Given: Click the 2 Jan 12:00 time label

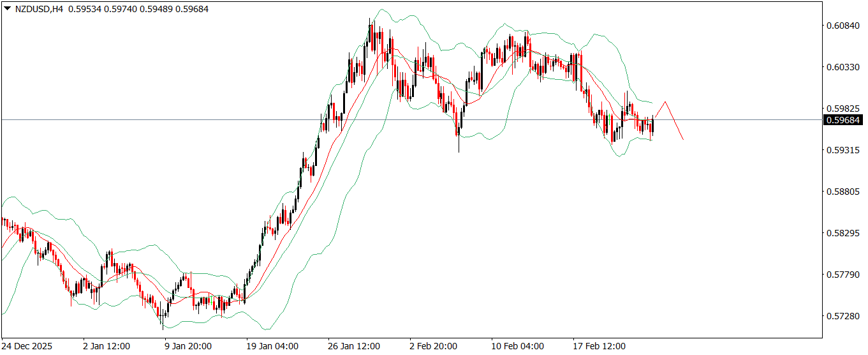Looking at the screenshot, I should tap(107, 346).
